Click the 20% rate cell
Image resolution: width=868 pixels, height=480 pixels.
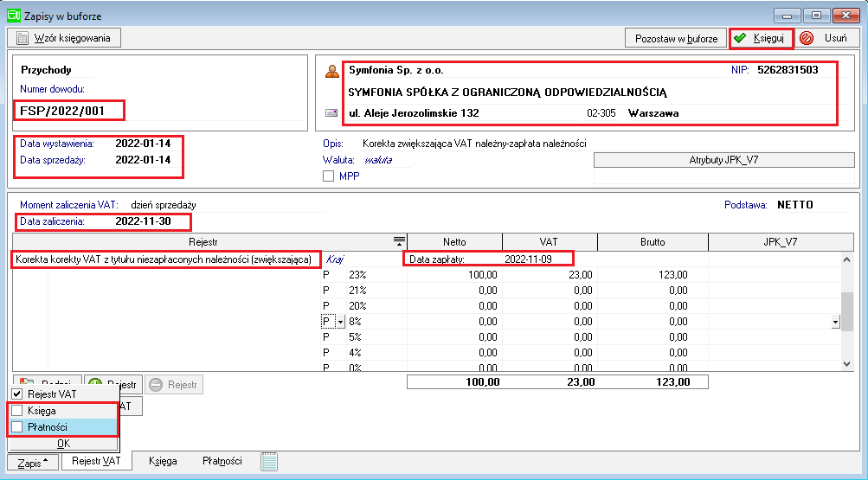[376, 306]
